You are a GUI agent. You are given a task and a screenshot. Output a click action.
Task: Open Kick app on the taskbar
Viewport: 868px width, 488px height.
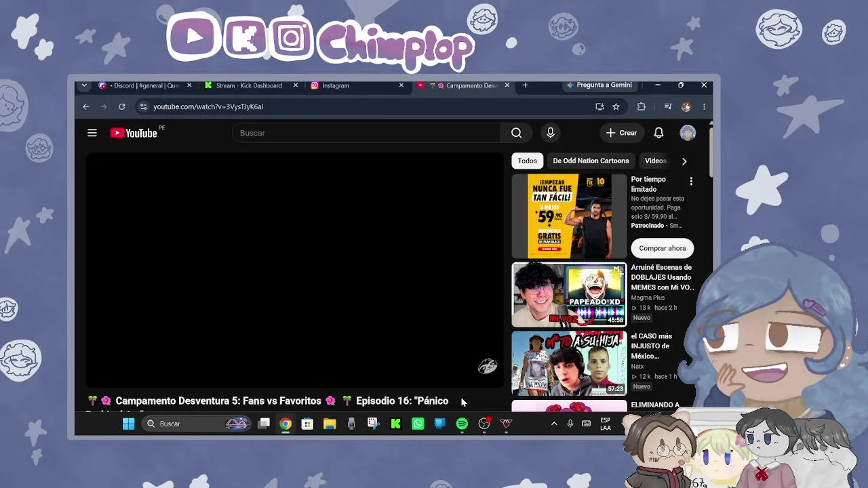tap(395, 424)
